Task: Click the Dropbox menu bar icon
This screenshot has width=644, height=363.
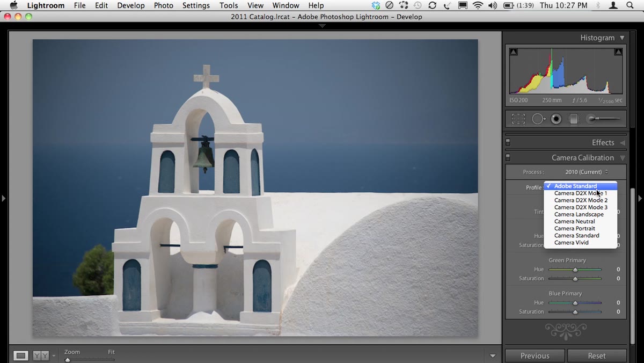Action: (x=376, y=5)
